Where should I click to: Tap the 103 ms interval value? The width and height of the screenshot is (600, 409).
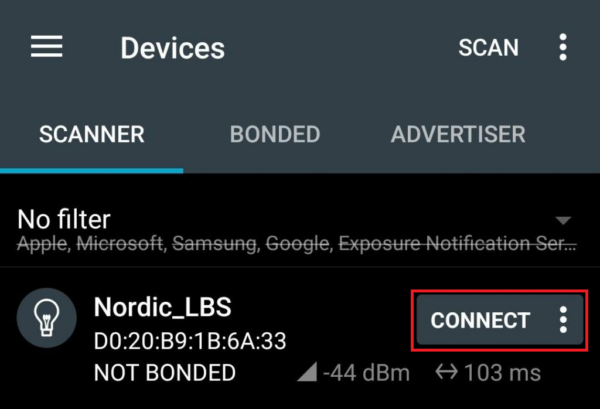point(502,373)
